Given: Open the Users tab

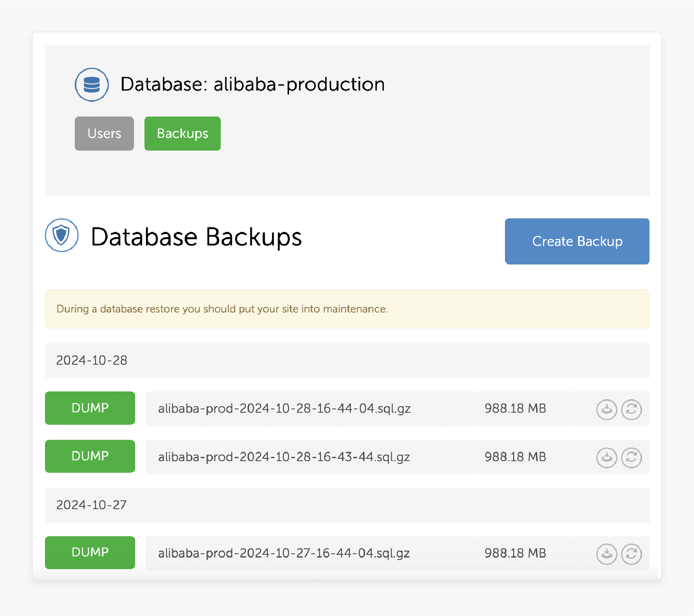Looking at the screenshot, I should [104, 134].
